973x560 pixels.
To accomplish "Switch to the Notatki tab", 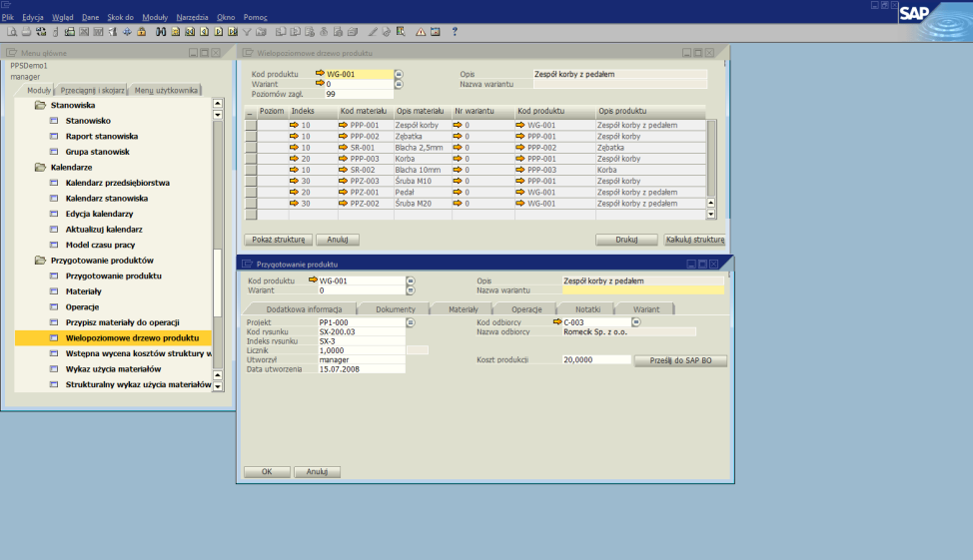I will click(587, 308).
